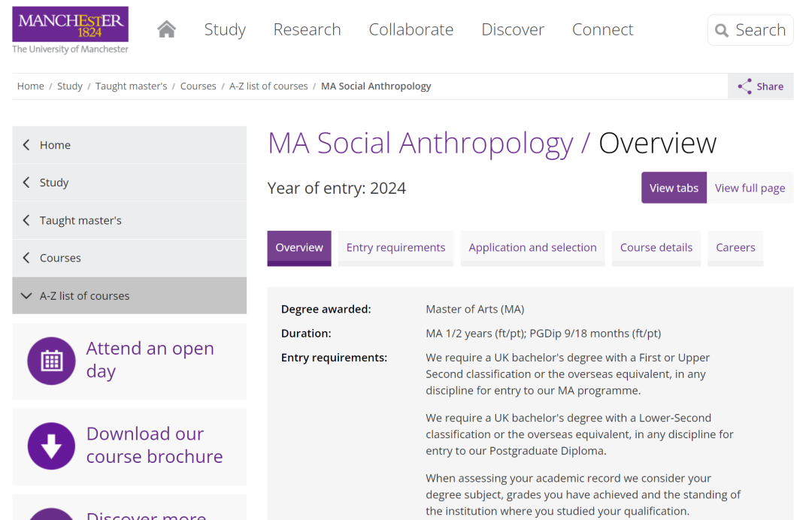
Task: Open the Research top menu
Action: 307,29
